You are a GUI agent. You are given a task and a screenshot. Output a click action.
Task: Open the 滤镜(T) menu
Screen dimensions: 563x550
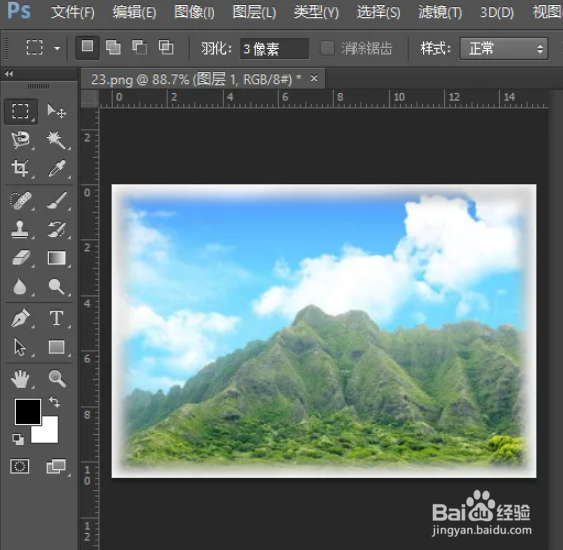[440, 13]
